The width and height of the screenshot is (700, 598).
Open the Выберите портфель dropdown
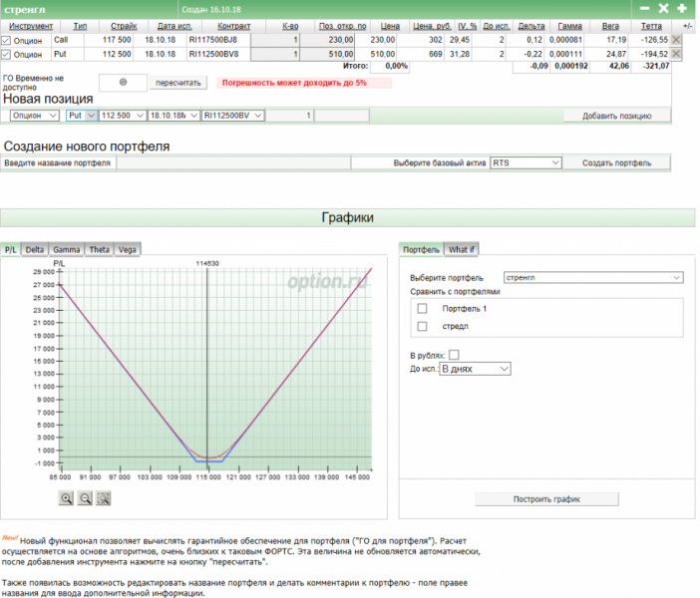(x=593, y=278)
